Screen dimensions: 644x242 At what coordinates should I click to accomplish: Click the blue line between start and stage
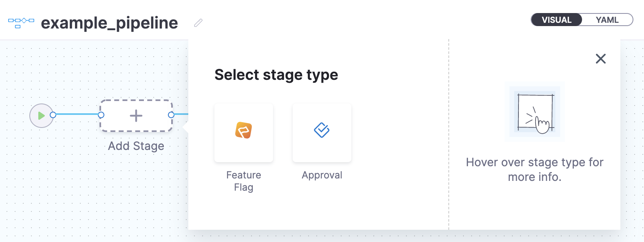click(77, 114)
